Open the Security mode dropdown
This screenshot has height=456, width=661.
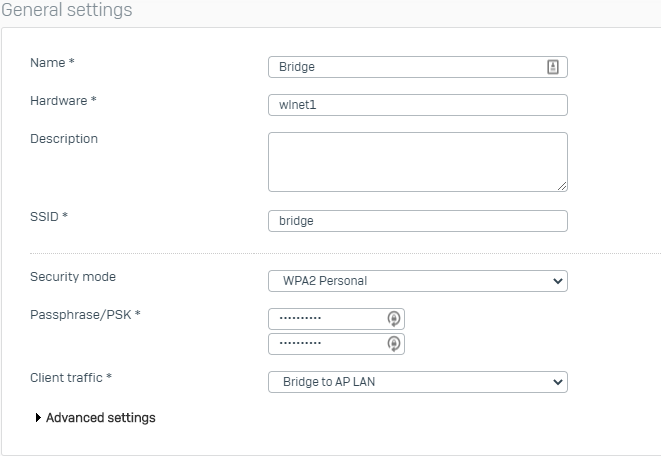click(x=417, y=281)
